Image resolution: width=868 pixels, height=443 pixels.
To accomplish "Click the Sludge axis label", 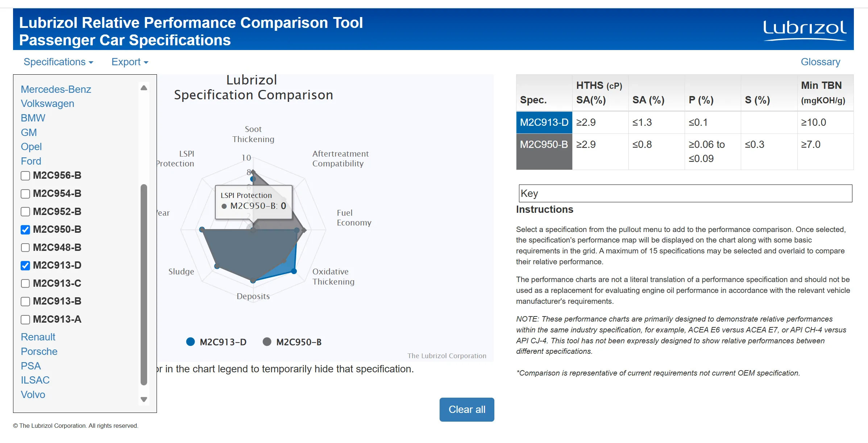I will (x=181, y=272).
